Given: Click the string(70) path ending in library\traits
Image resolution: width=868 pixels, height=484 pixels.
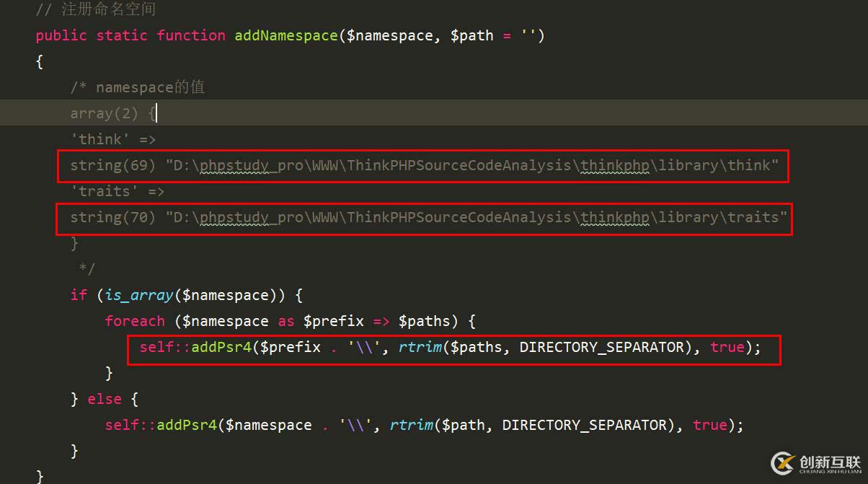Looking at the screenshot, I should [x=429, y=217].
